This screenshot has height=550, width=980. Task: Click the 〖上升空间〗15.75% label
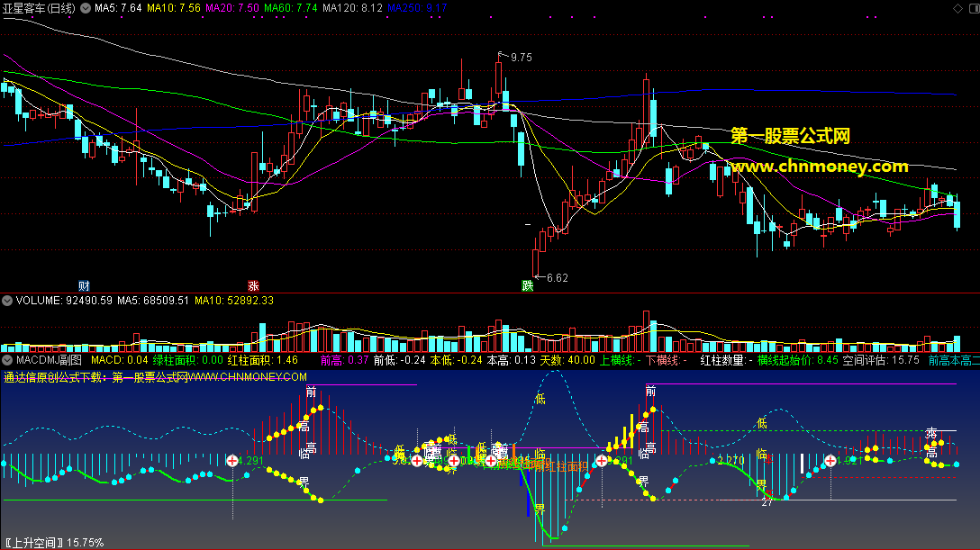[54, 543]
